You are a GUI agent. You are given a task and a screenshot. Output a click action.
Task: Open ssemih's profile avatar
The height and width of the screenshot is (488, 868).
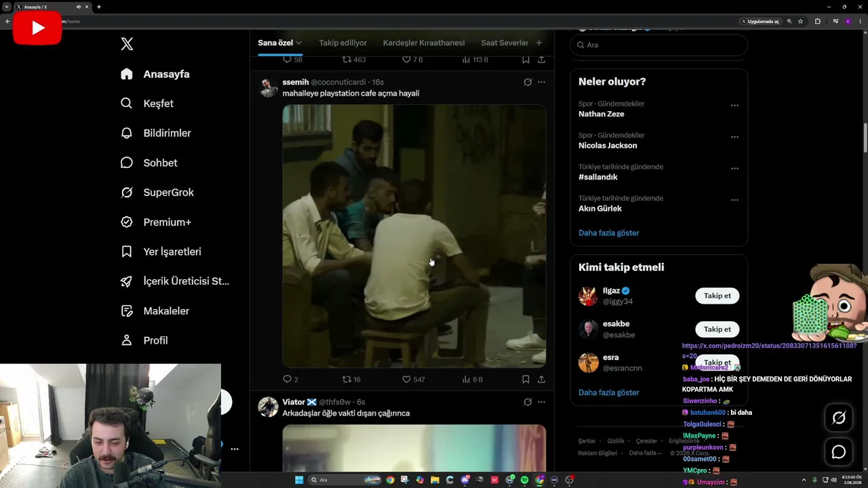269,87
